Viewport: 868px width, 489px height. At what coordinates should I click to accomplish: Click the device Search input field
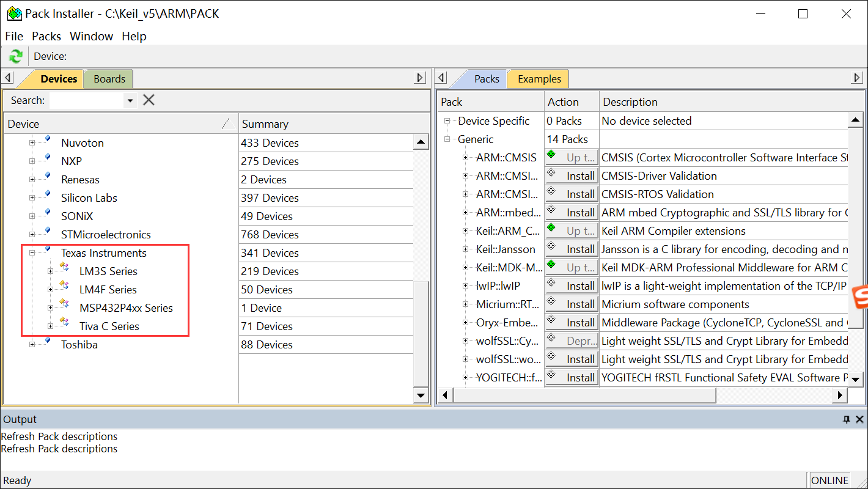point(87,100)
